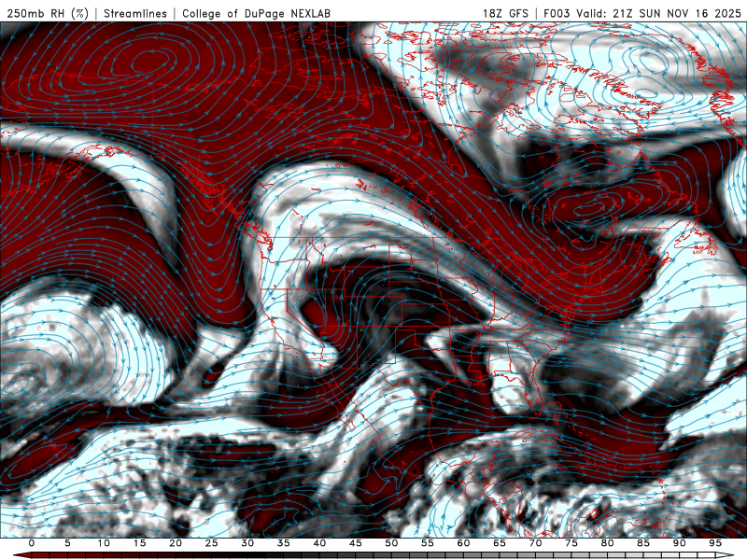Viewport: 747px width, 560px height.
Task: Click the '65' color scale label
Action: 500,543
